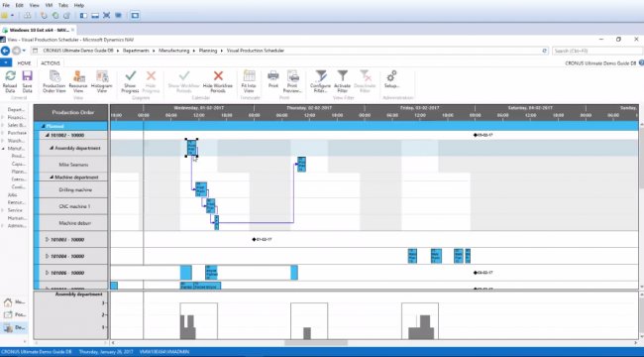644x357 pixels.
Task: Click the NAV back arrow button
Action: pyautogui.click(x=5, y=51)
